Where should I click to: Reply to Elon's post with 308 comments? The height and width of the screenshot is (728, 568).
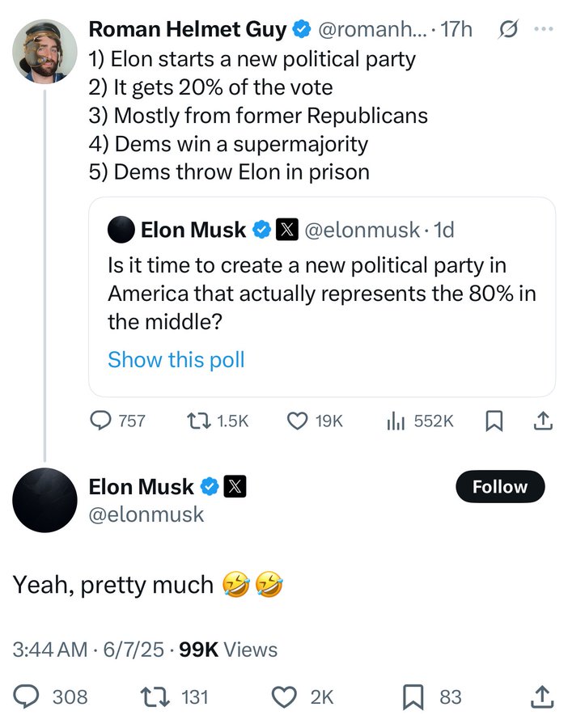[50, 697]
